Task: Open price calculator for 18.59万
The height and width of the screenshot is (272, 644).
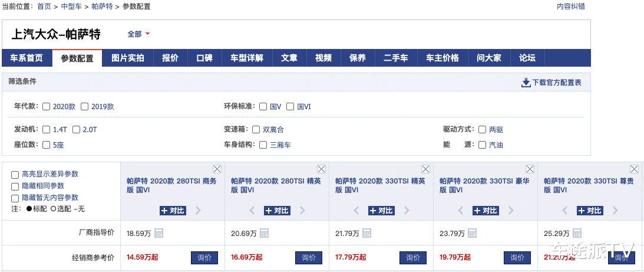Action: [159, 233]
